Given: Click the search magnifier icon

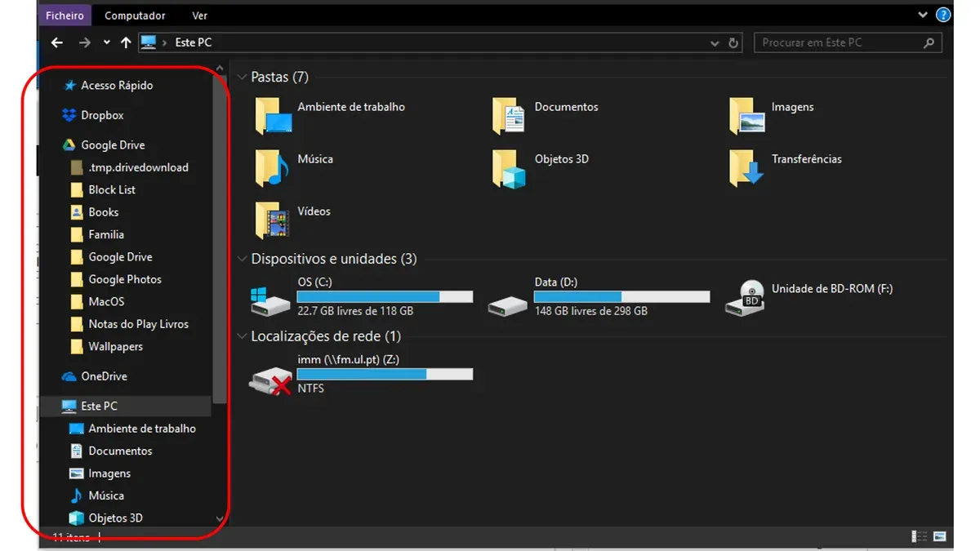Looking at the screenshot, I should tap(929, 42).
